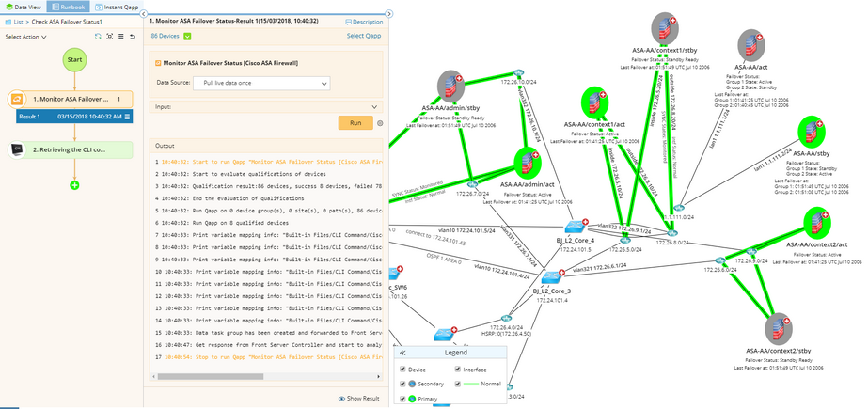The image size is (868, 409).
Task: Toggle the Device checkbox in Legend
Action: [403, 370]
